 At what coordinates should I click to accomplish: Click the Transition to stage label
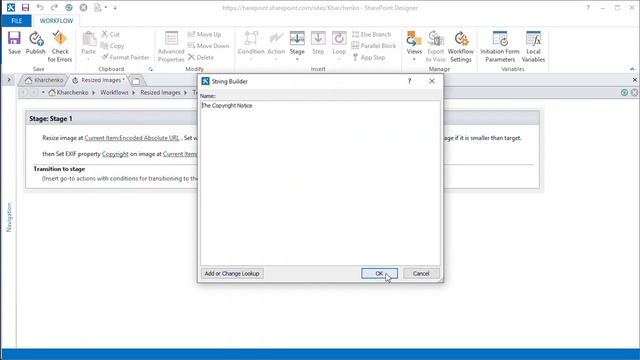59,169
